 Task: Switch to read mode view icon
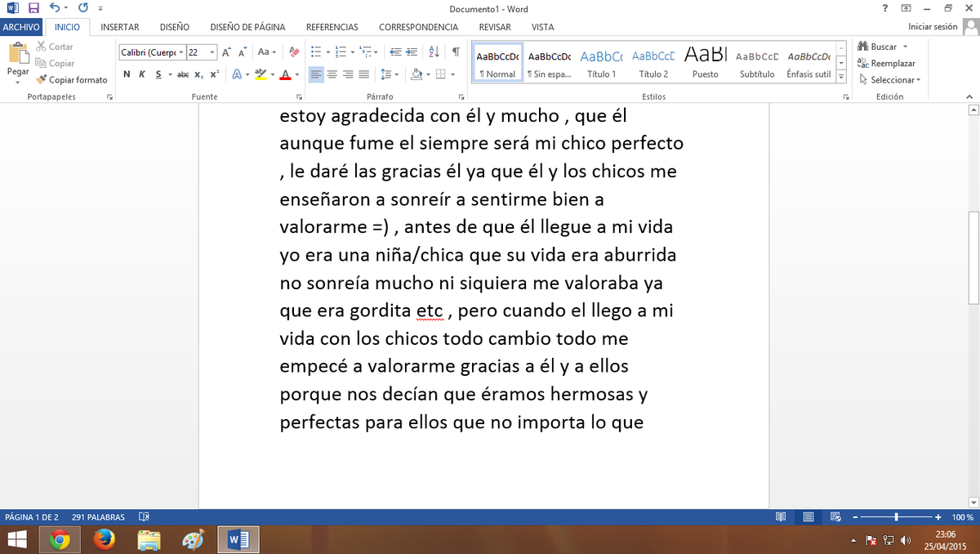coord(781,517)
